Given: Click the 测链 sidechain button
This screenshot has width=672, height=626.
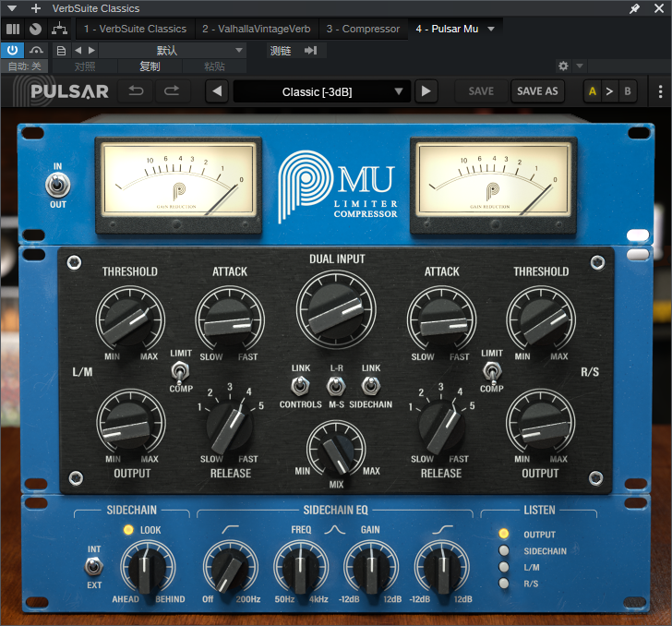Looking at the screenshot, I should pos(281,51).
